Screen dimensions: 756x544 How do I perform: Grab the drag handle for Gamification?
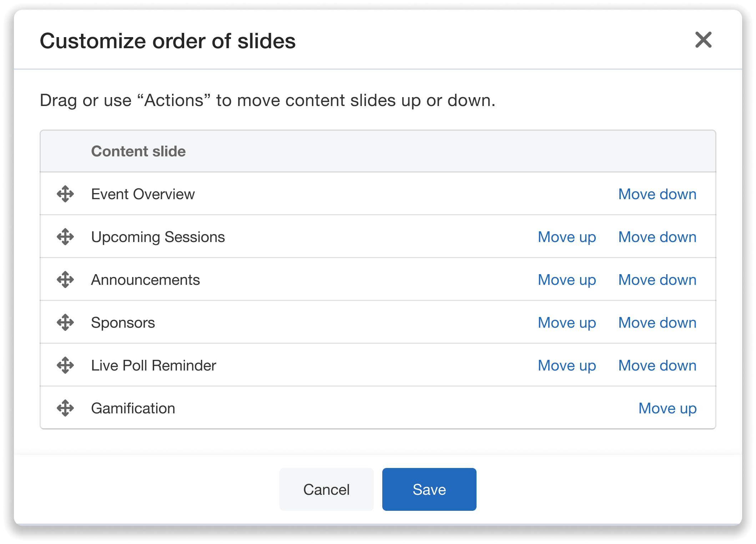click(x=65, y=408)
